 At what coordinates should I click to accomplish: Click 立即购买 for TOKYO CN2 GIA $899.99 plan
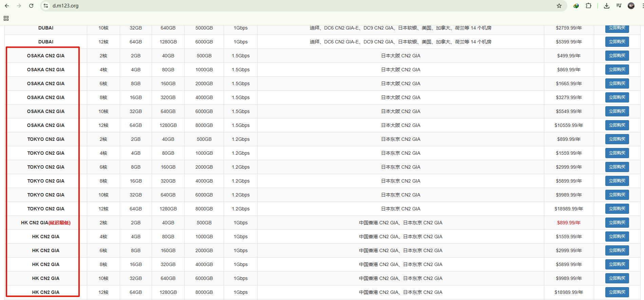point(617,139)
